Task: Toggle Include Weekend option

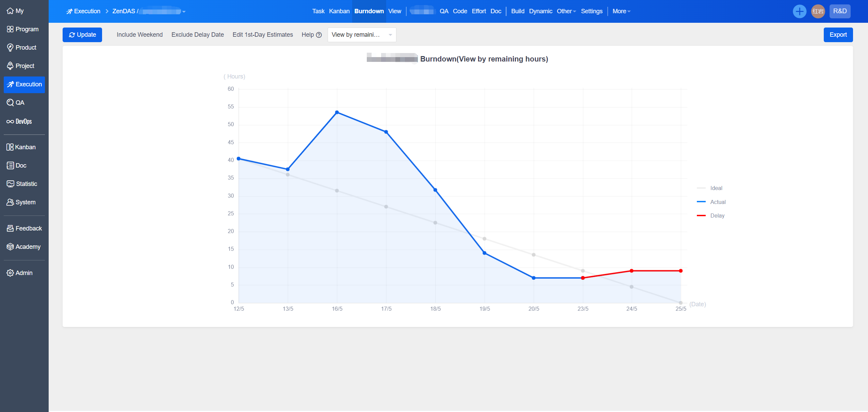Action: (140, 35)
